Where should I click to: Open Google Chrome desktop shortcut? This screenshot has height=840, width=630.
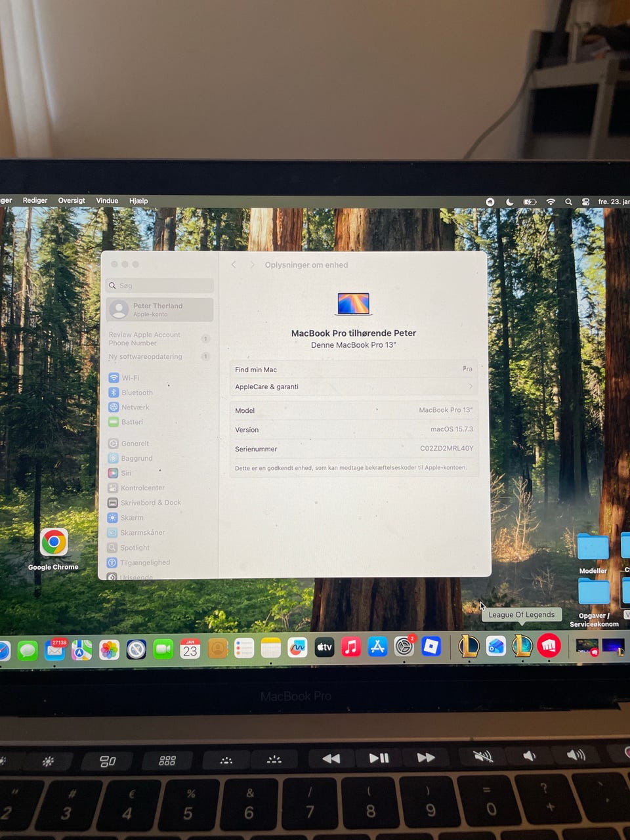tap(53, 549)
